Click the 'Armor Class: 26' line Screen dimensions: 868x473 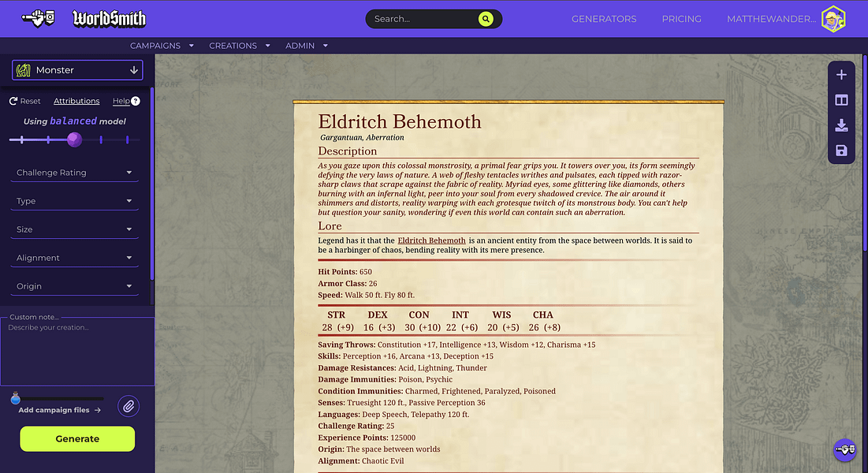[347, 284]
